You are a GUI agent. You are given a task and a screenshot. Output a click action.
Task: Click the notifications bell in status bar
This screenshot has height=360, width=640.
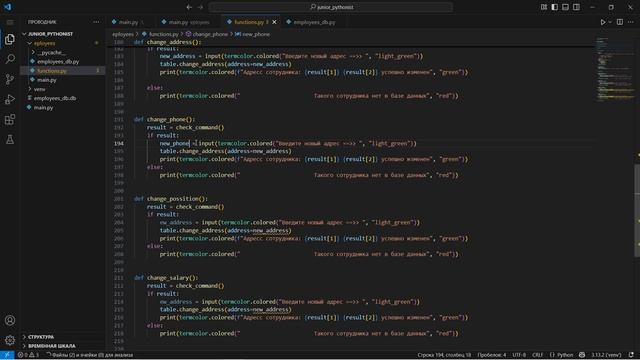coord(631,355)
